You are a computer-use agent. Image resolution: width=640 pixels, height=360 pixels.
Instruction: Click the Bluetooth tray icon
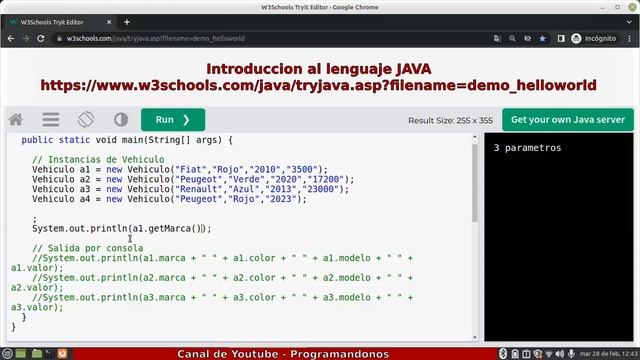click(503, 354)
